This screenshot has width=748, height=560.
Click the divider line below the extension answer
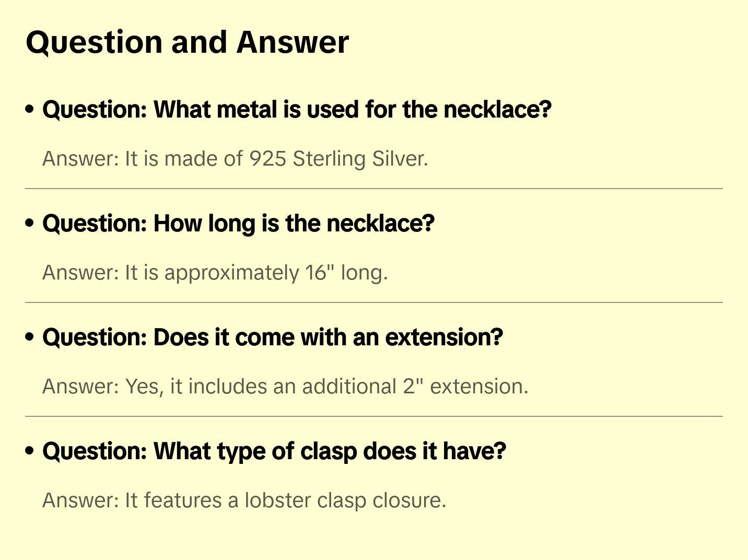point(374,416)
